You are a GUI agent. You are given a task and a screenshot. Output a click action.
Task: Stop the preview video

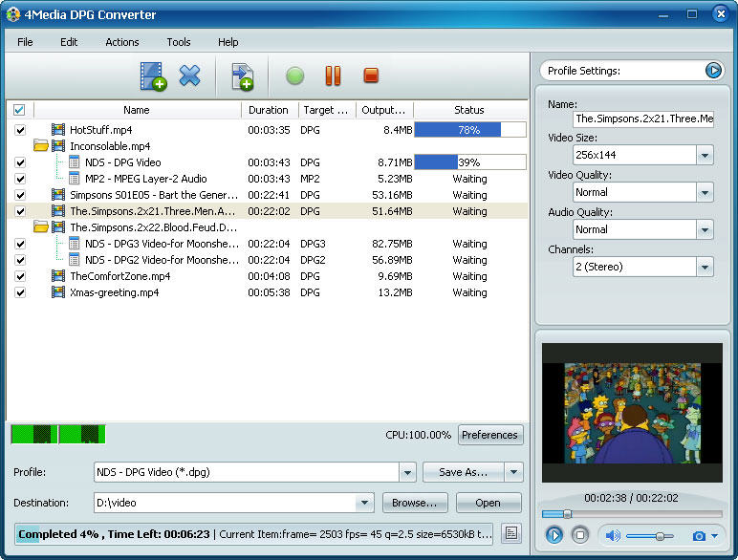point(580,535)
